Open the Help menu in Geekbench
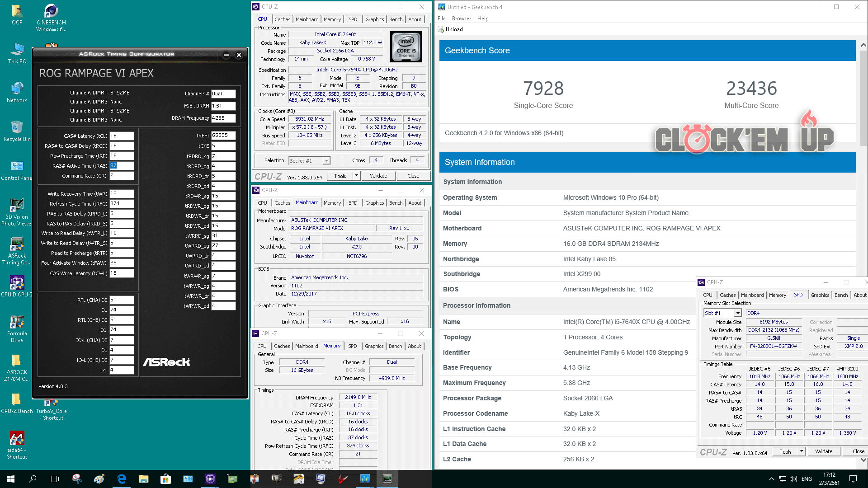This screenshot has height=488, width=868. click(x=483, y=19)
